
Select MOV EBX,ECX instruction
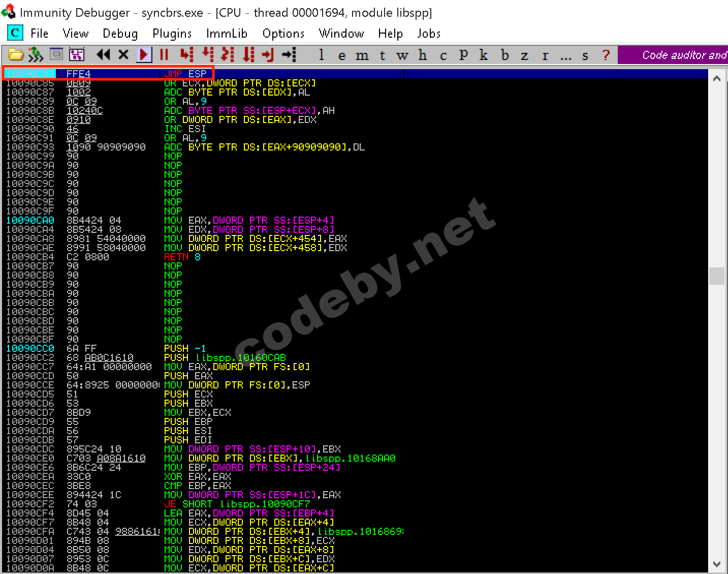tap(198, 413)
